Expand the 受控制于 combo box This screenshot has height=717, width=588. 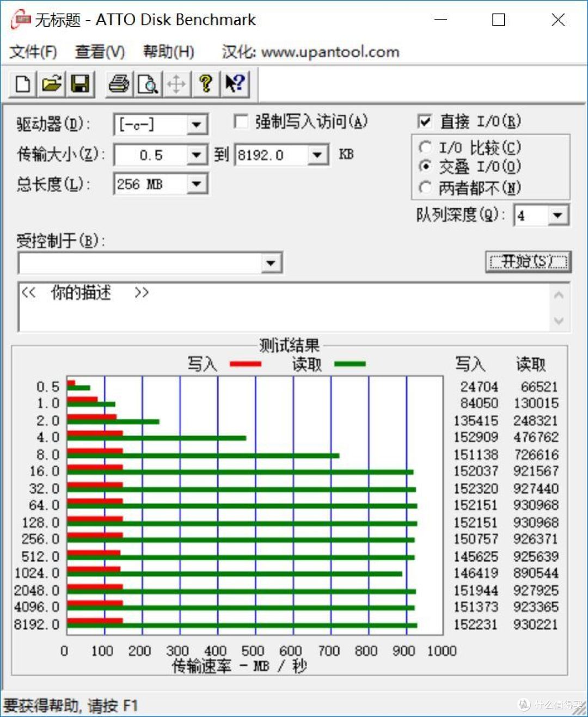(x=271, y=263)
